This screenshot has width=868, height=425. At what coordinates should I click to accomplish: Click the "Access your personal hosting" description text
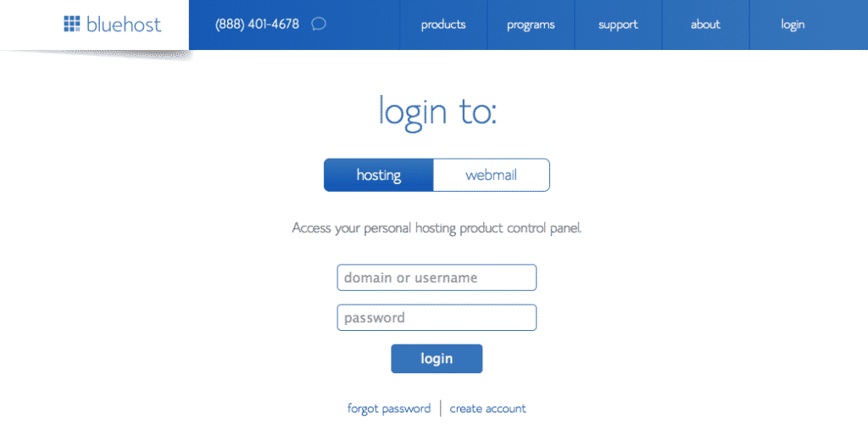pyautogui.click(x=437, y=228)
